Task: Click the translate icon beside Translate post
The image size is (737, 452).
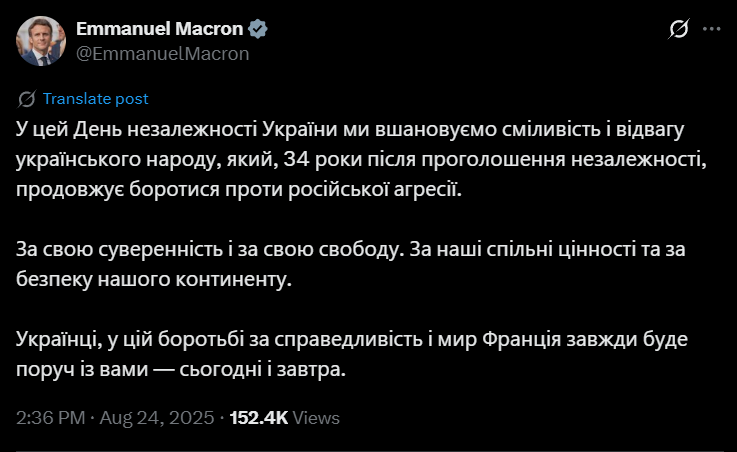Action: click(28, 99)
